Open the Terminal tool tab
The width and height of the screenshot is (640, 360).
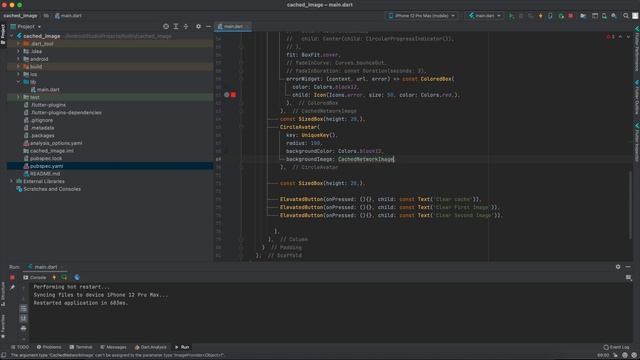point(81,347)
